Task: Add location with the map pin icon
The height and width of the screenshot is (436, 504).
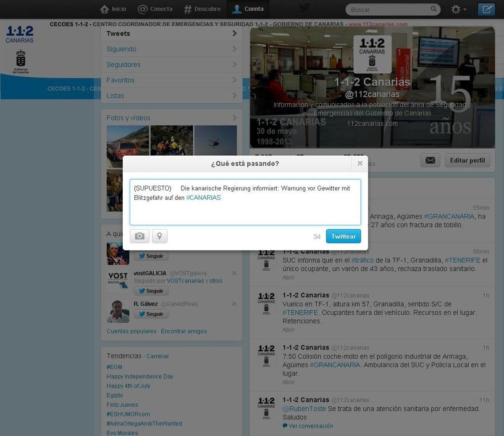Action: point(160,236)
